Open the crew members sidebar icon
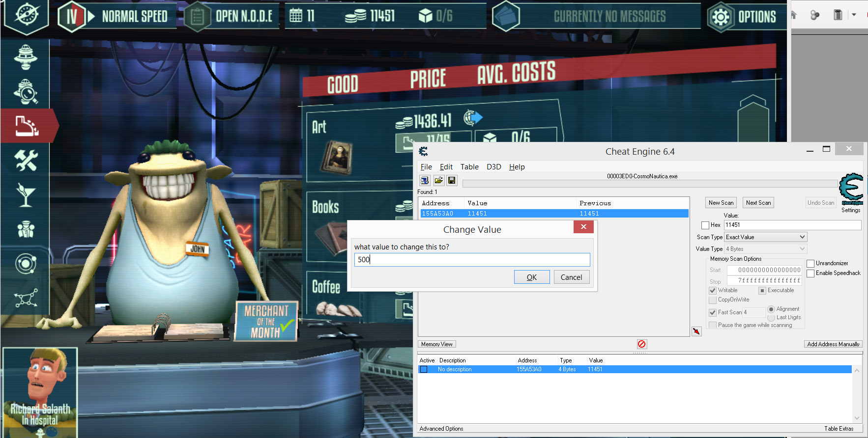Viewport: 868px width, 438px height. click(26, 229)
